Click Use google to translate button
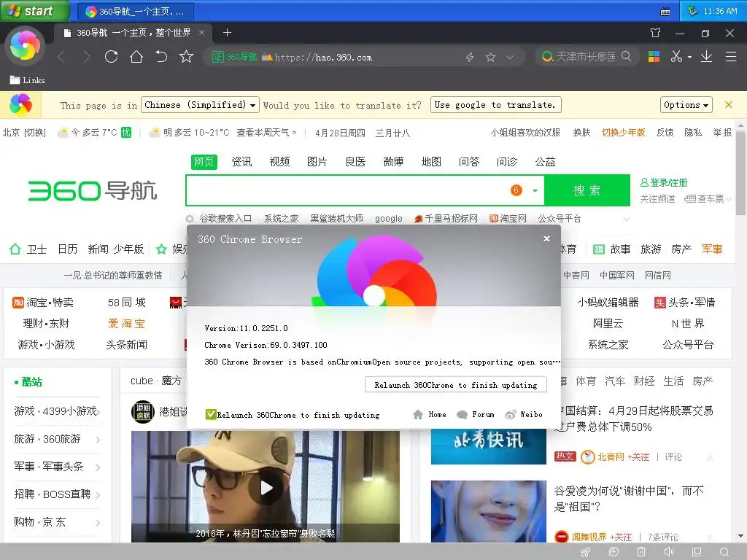This screenshot has height=560, width=747. 495,105
